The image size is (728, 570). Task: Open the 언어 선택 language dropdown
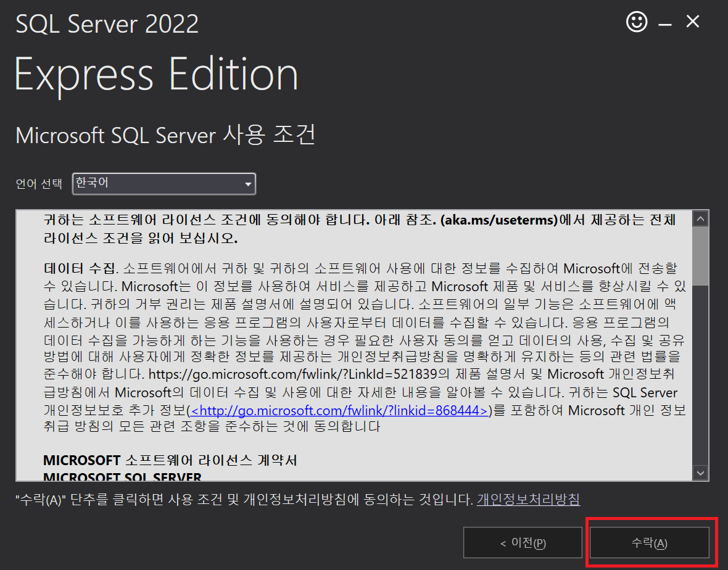pos(164,184)
